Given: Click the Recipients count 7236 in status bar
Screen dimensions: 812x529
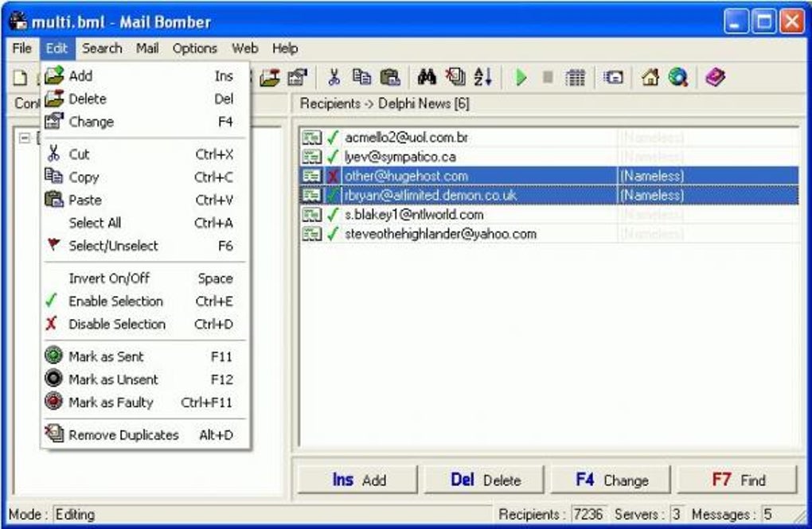Looking at the screenshot, I should (588, 515).
